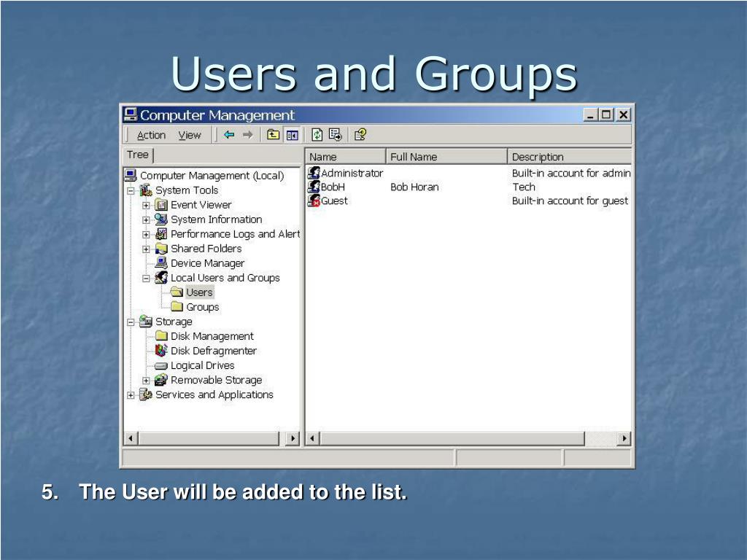Click the Event Viewer icon
Image resolution: width=747 pixels, height=560 pixels.
161,205
